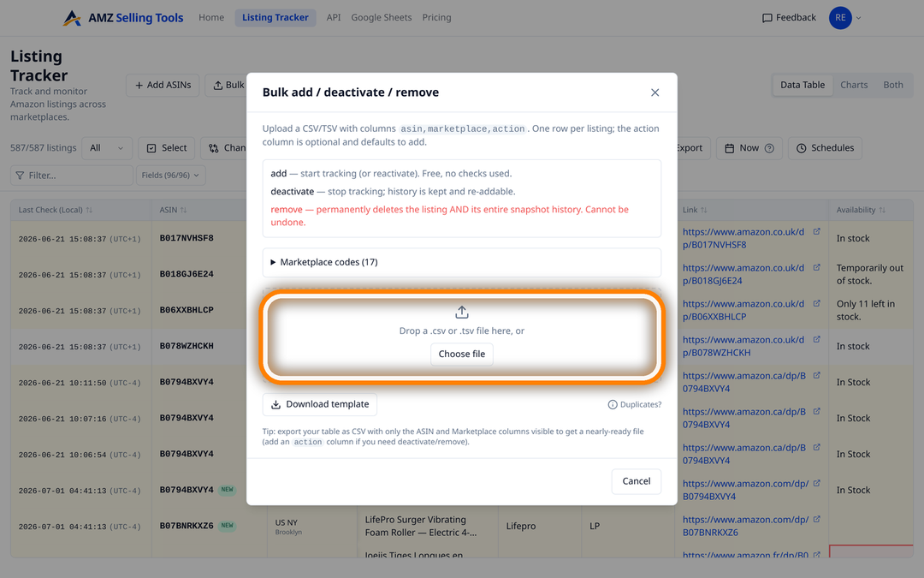Sort by Last Check (Local) column
The width and height of the screenshot is (924, 578).
click(56, 210)
